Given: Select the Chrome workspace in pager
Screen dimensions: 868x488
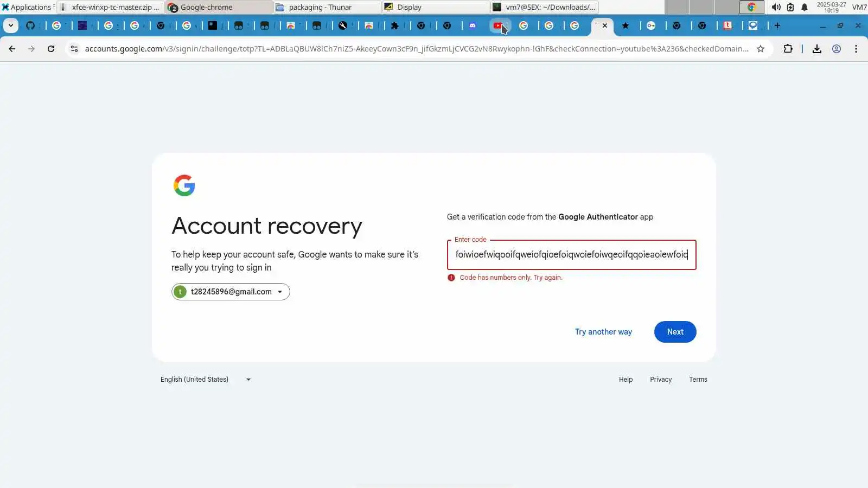Looking at the screenshot, I should (x=751, y=7).
